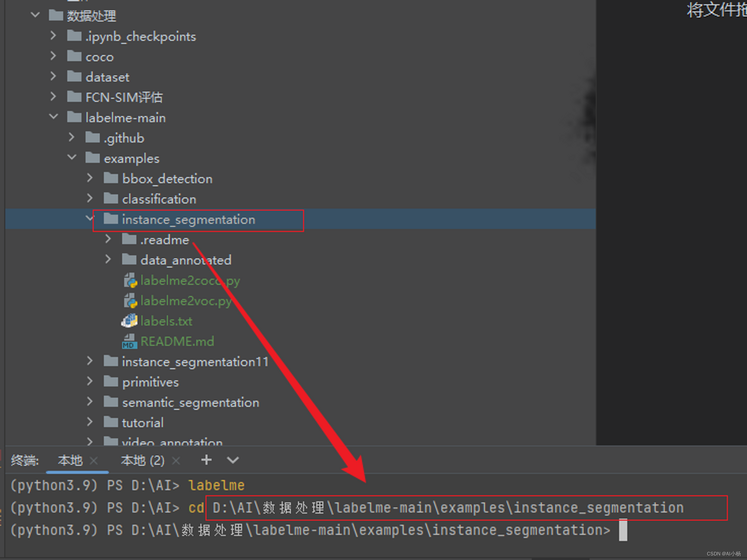Viewport: 747px width, 560px height.
Task: Select the semantic_segmentation folder icon
Action: (x=111, y=401)
